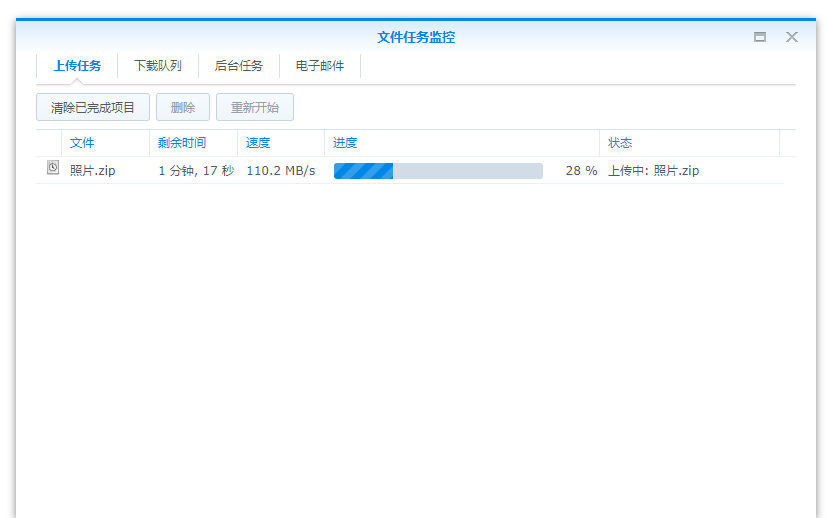Click the 110.2 MB/s speed value
The image size is (830, 518).
pos(281,170)
